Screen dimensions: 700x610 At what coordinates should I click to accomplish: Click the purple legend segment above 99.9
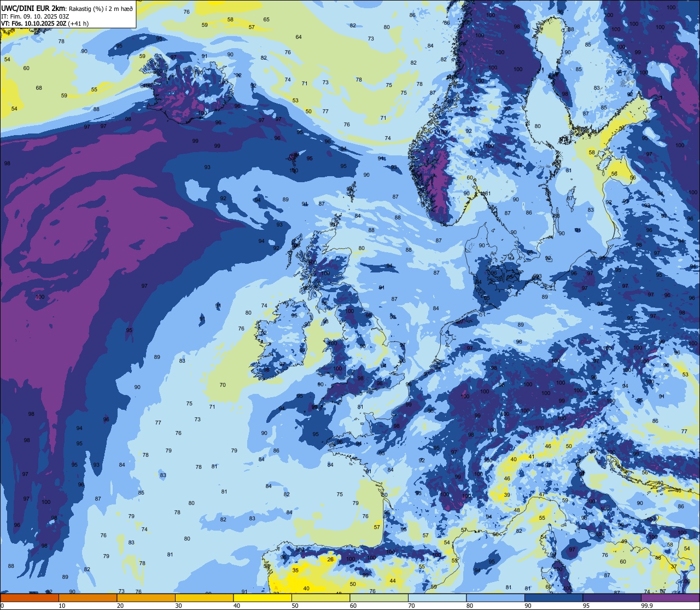pos(670,597)
